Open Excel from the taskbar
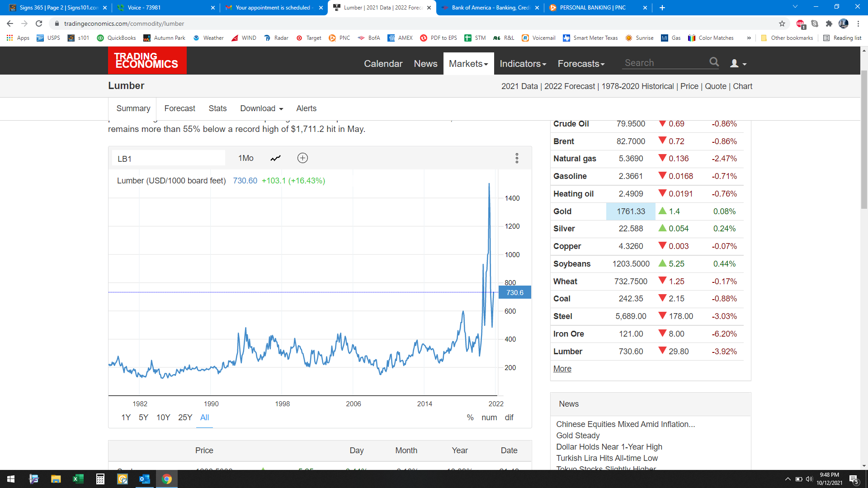Screen dimensions: 868x488 [x=78, y=479]
